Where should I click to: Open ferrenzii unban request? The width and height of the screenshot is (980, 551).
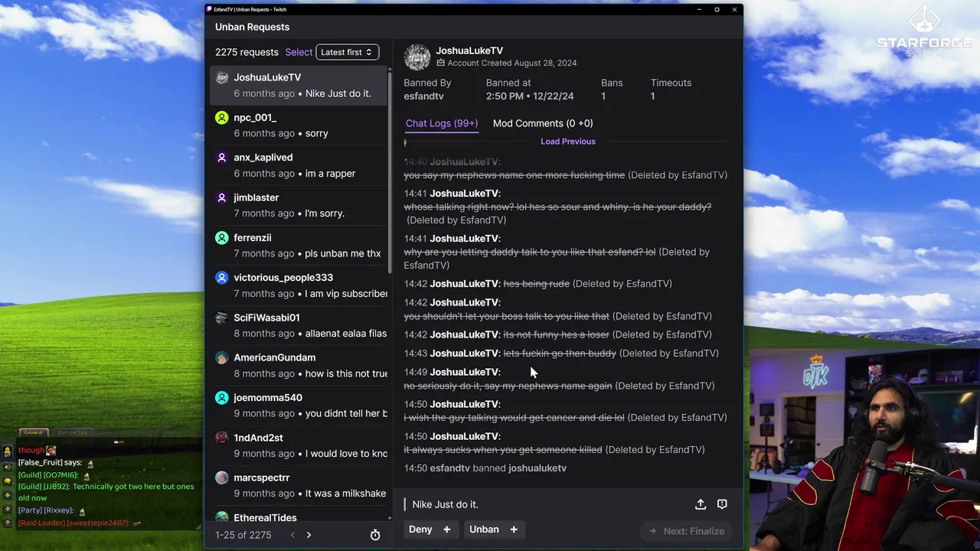(299, 246)
